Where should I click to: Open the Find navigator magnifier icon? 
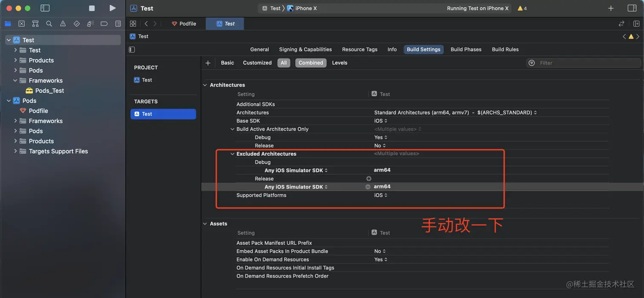pos(49,24)
